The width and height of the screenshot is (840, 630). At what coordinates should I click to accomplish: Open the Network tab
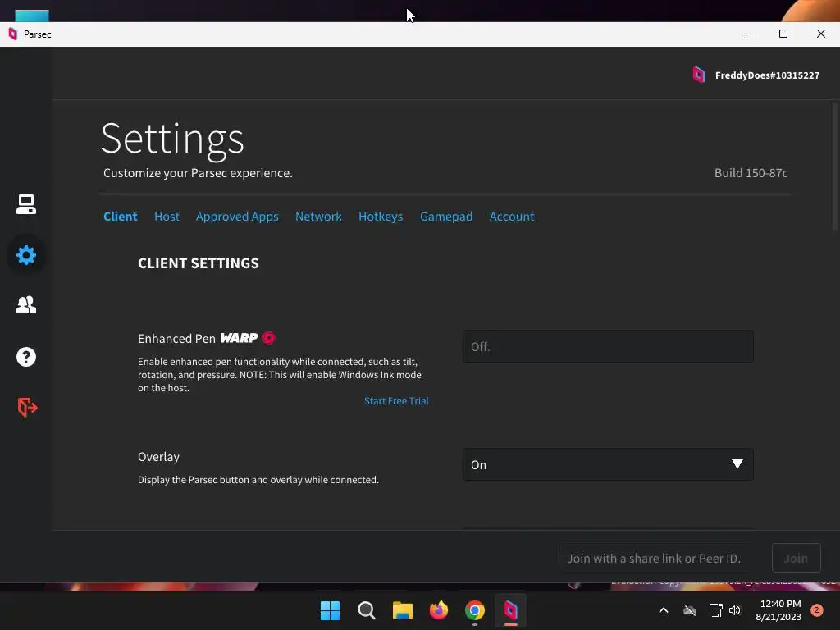click(319, 217)
